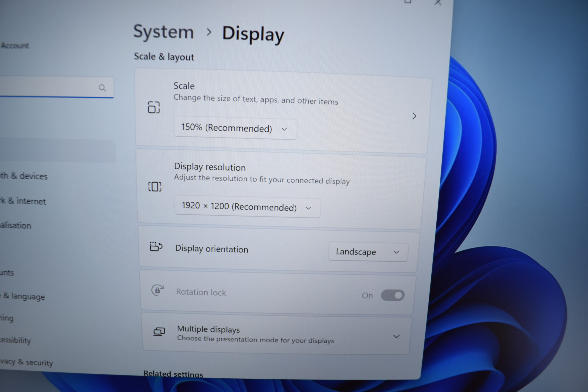Open the 1920 × 1200 resolution dropdown
588x392 pixels.
[248, 207]
